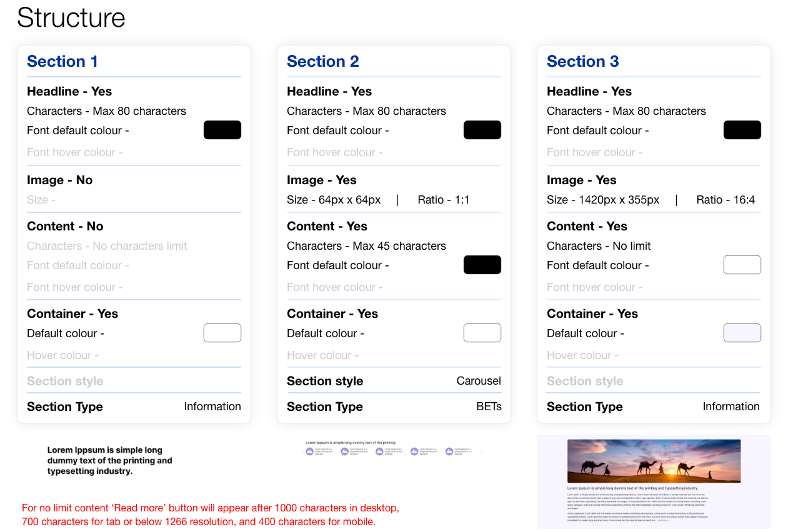Click Section 1 headline black colour swatch
The width and height of the screenshot is (788, 532).
222,130
